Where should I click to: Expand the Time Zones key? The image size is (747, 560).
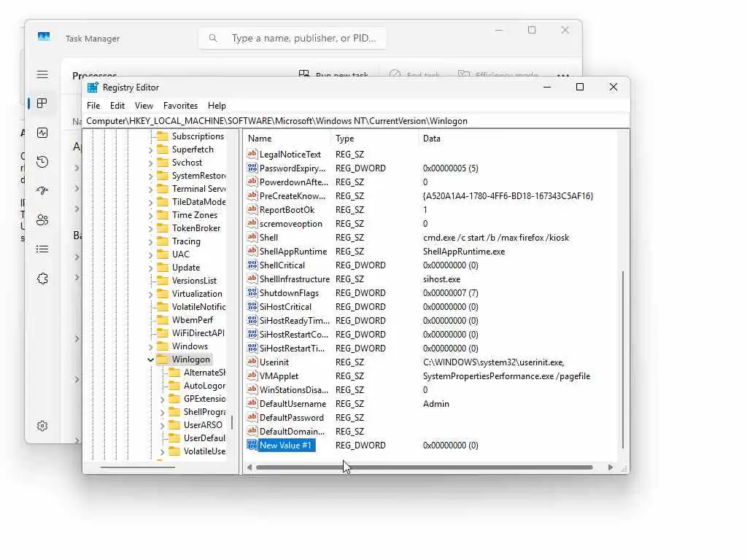[150, 215]
